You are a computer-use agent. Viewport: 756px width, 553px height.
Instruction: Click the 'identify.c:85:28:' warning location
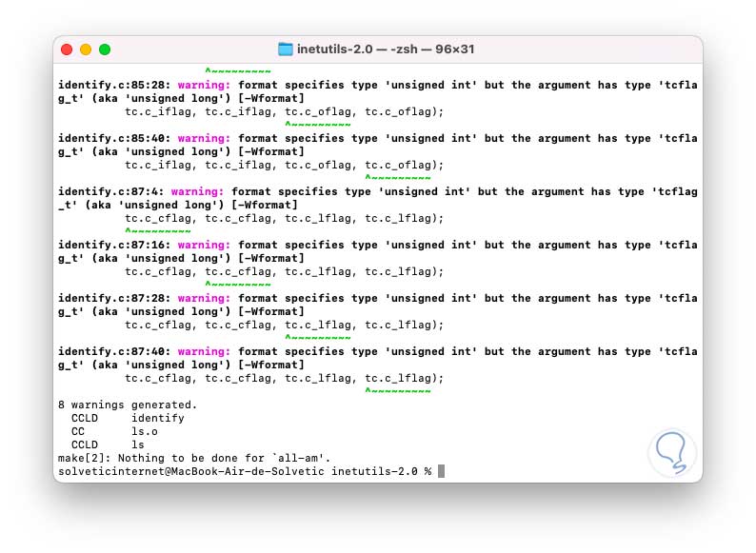(114, 85)
